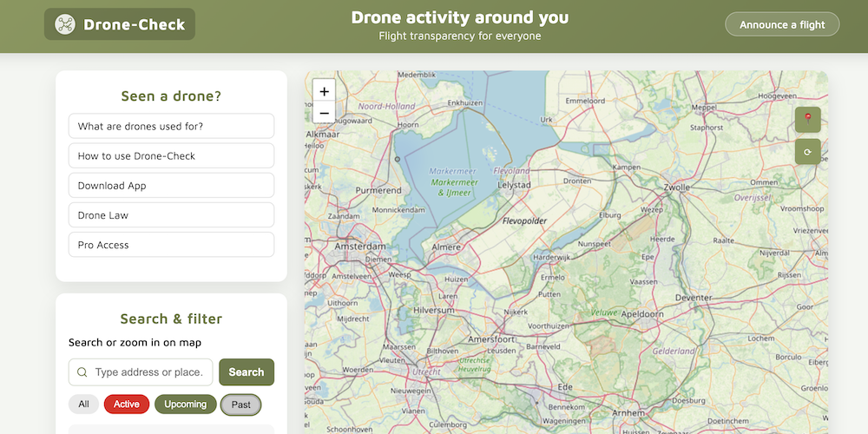Click the small grey marker in Markermeer
The image size is (868, 434).
[x=397, y=160]
